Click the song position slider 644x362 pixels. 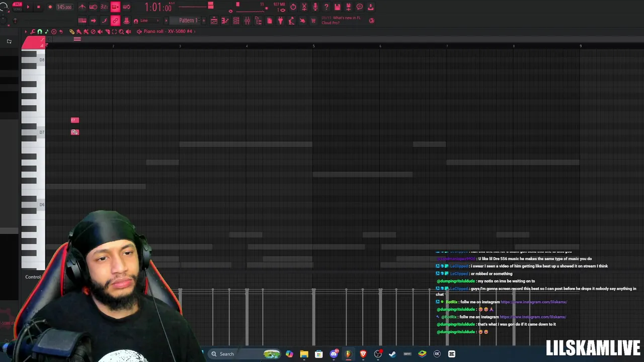point(195,6)
